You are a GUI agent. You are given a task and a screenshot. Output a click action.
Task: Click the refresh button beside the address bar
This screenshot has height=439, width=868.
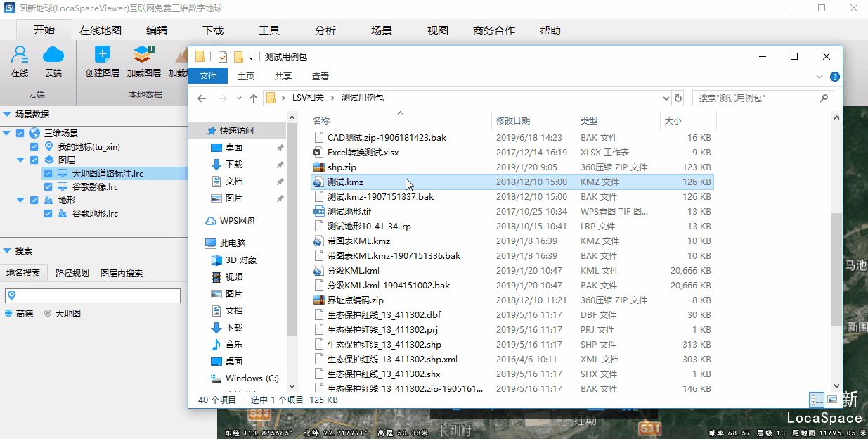pos(678,98)
